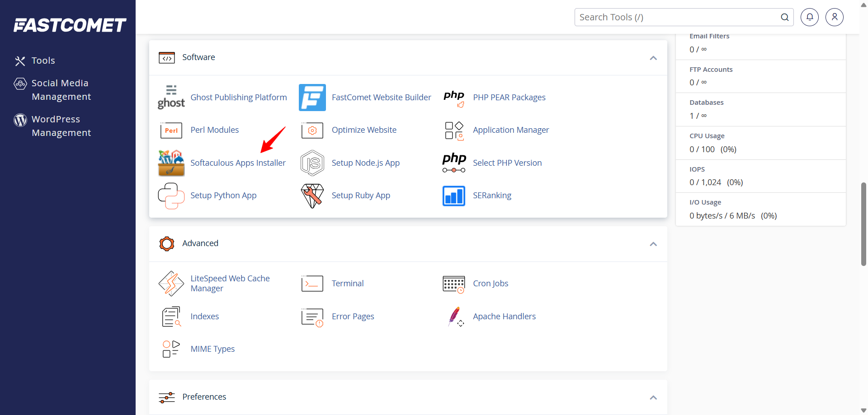
Task: Click the FastComet logo
Action: 70,25
